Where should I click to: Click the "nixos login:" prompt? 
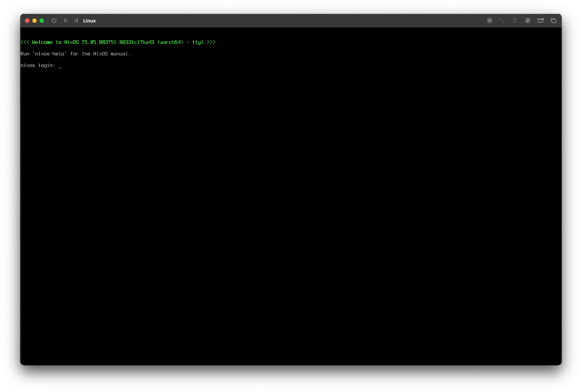(x=38, y=66)
